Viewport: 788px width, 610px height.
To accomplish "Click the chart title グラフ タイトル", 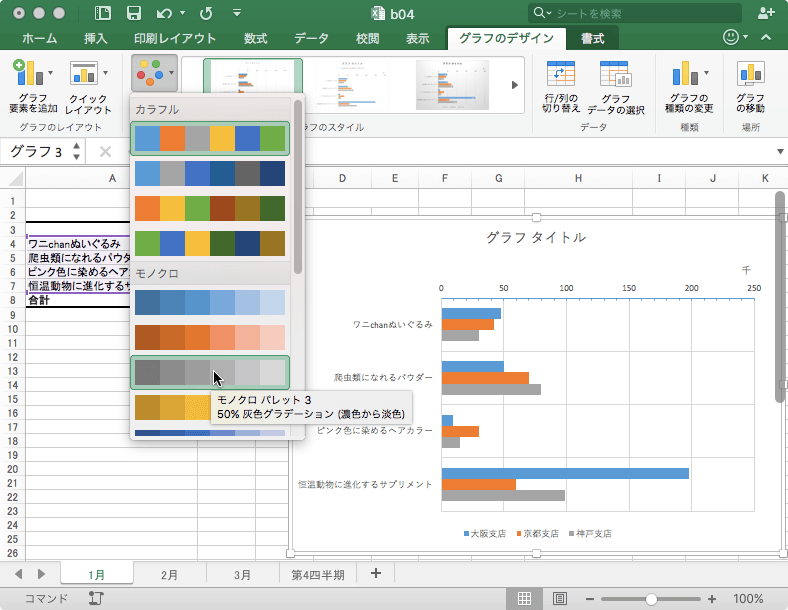I will 536,237.
